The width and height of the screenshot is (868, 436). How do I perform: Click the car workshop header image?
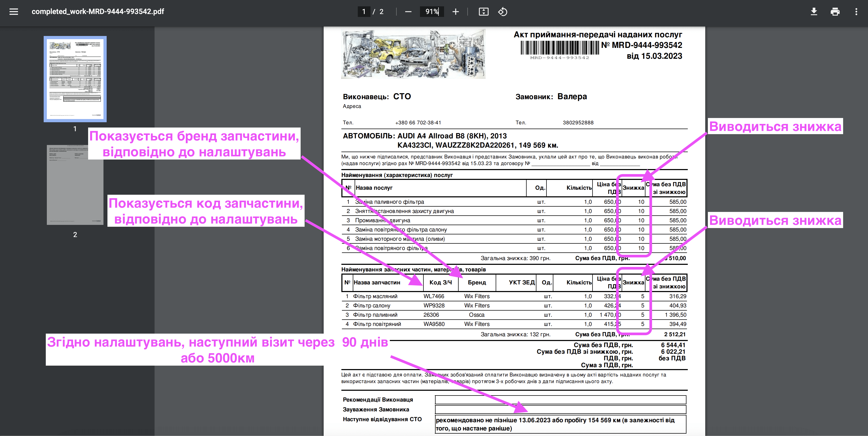[x=413, y=54]
